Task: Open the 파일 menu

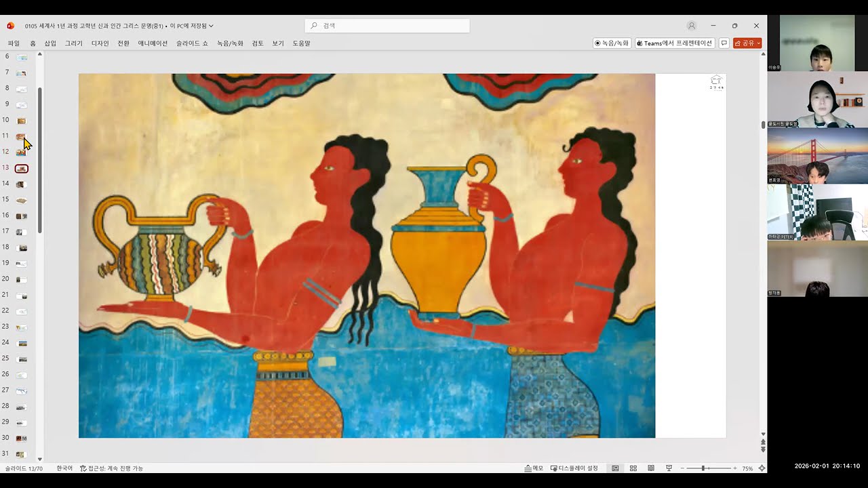Action: [14, 43]
